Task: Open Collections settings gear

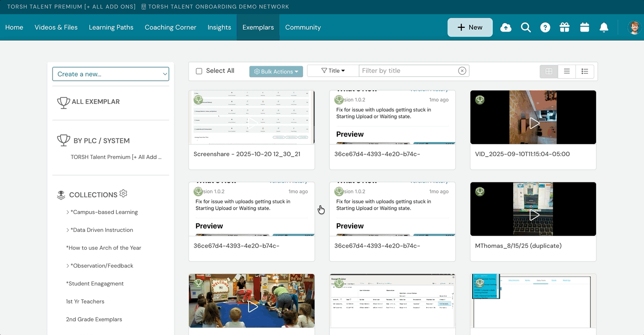Action: 123,193
